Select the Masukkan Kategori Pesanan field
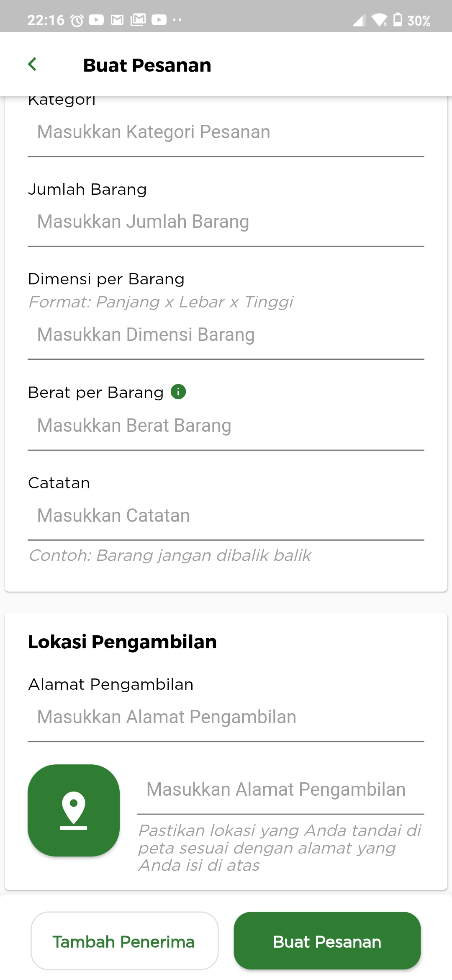Screen dimensions: 452x980 pos(226,132)
